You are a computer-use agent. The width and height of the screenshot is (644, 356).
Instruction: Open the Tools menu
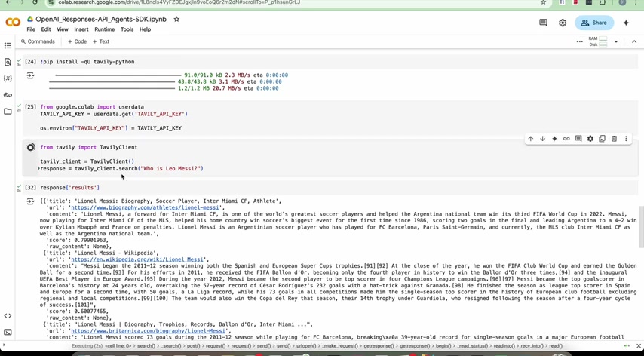(127, 29)
